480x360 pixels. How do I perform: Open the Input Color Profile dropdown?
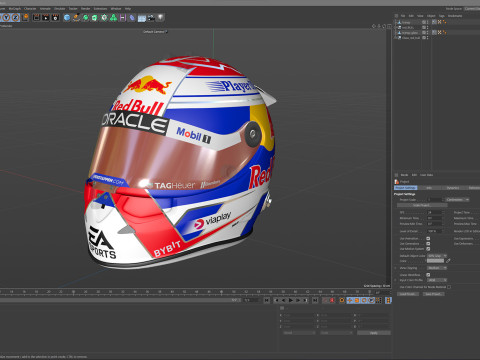pos(437,280)
